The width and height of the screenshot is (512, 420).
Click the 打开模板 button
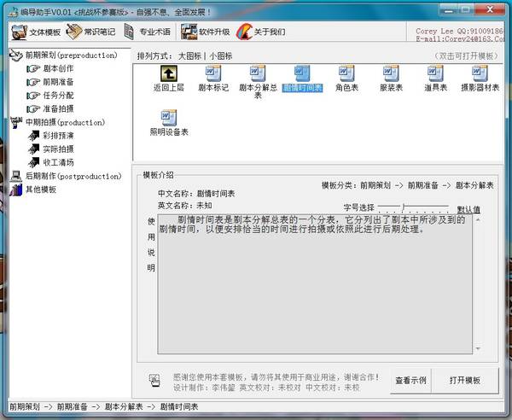pos(464,380)
